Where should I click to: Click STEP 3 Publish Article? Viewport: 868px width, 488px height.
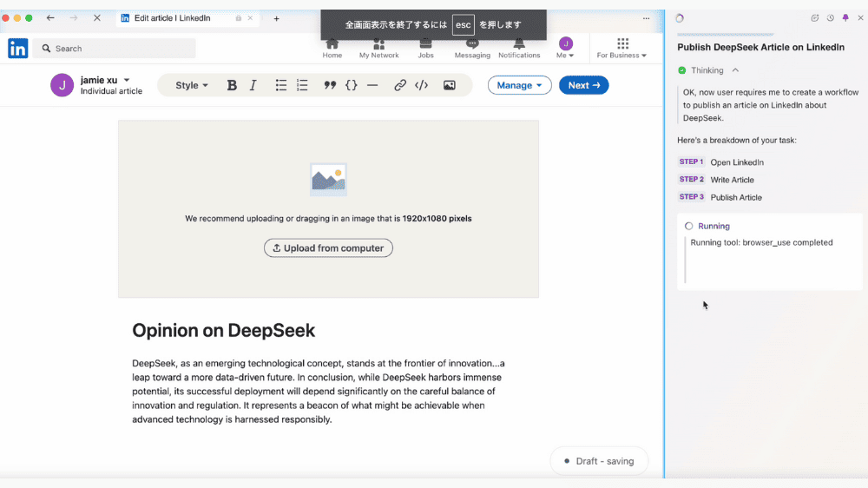tap(720, 197)
